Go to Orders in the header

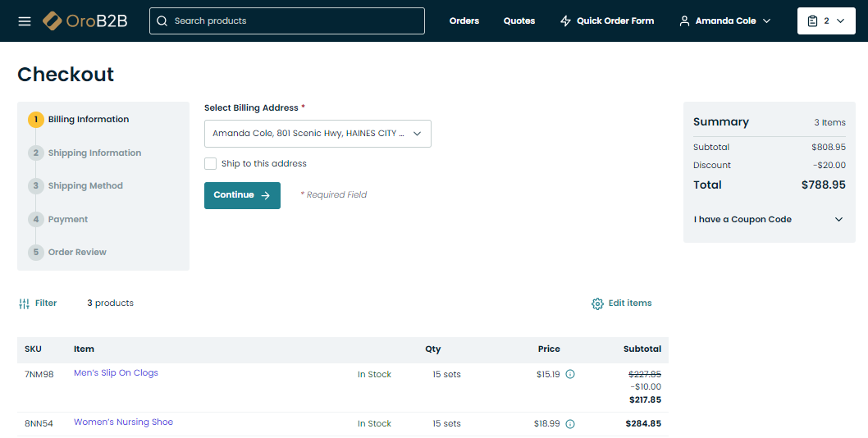click(x=464, y=21)
